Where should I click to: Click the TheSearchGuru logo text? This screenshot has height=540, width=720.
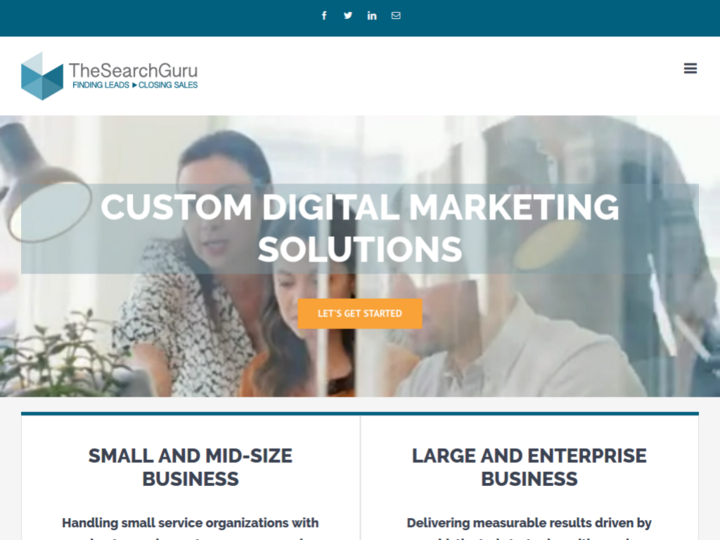133,70
